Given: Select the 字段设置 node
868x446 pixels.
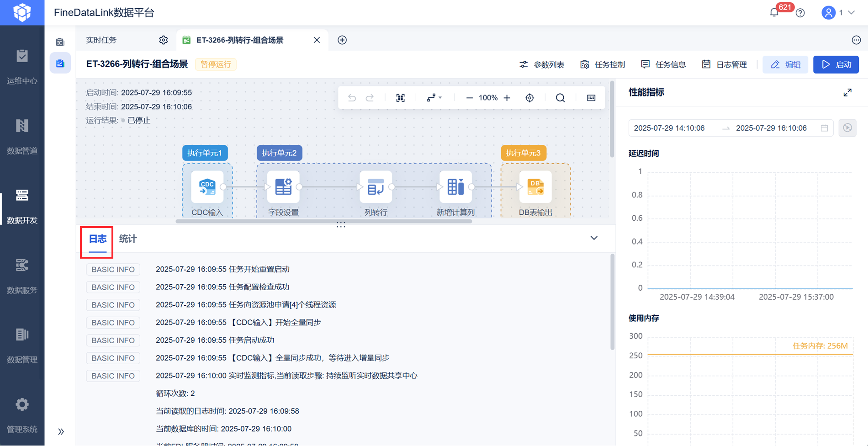Looking at the screenshot, I should click(x=283, y=187).
